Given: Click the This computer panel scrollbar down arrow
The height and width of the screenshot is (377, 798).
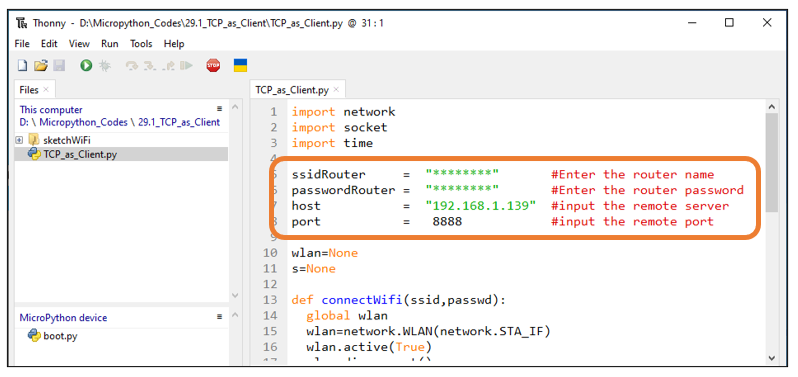Looking at the screenshot, I should 235,295.
